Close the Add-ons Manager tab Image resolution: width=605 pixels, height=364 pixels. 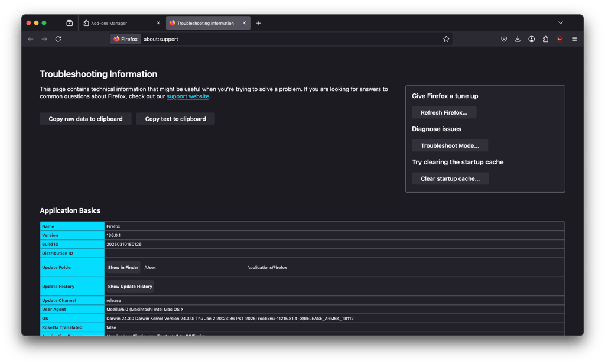tap(158, 23)
